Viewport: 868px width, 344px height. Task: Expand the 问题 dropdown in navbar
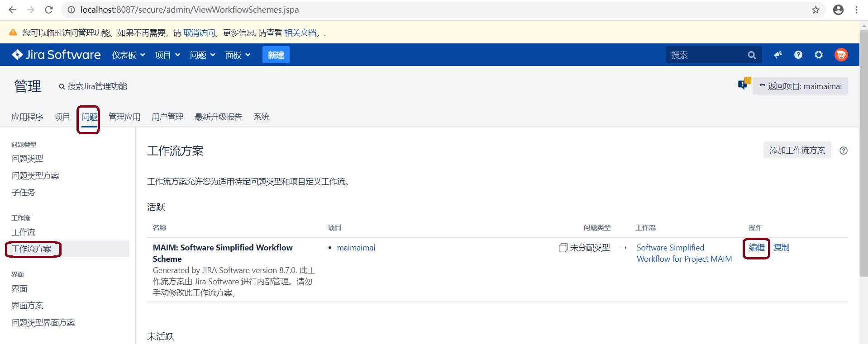click(x=202, y=55)
